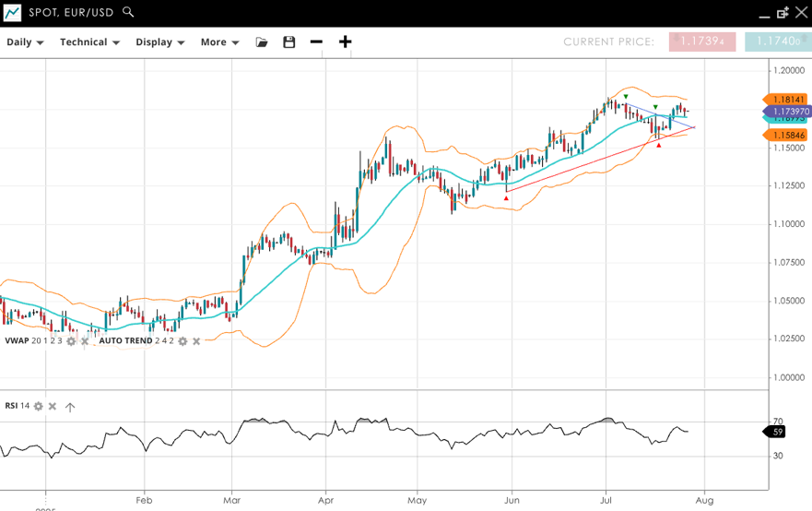This screenshot has width=812, height=511.
Task: Open RSI indicator settings gear
Action: [x=38, y=406]
